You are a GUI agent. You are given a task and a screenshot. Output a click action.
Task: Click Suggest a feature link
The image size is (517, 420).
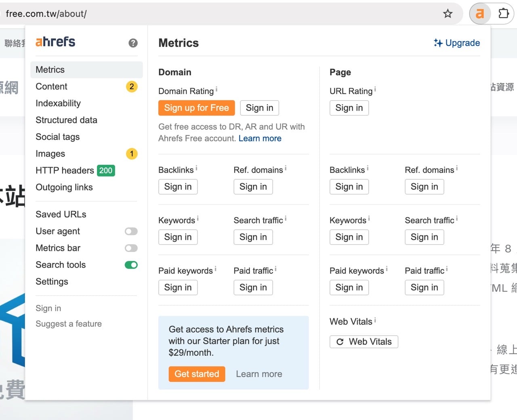tap(69, 324)
